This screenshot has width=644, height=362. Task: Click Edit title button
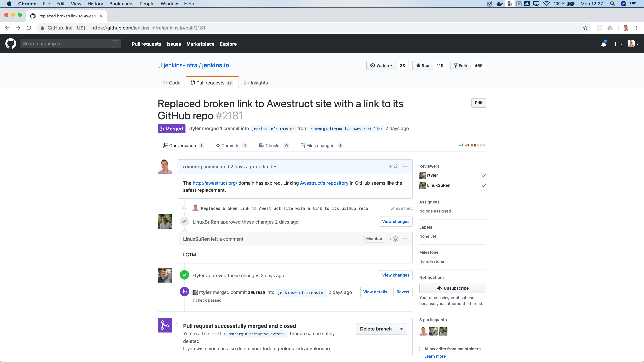tap(478, 103)
